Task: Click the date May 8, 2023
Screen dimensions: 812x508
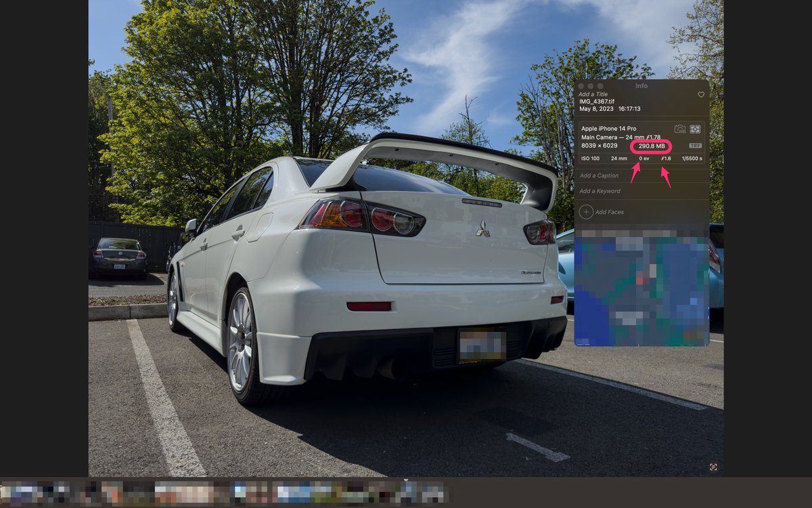Action: coord(596,109)
